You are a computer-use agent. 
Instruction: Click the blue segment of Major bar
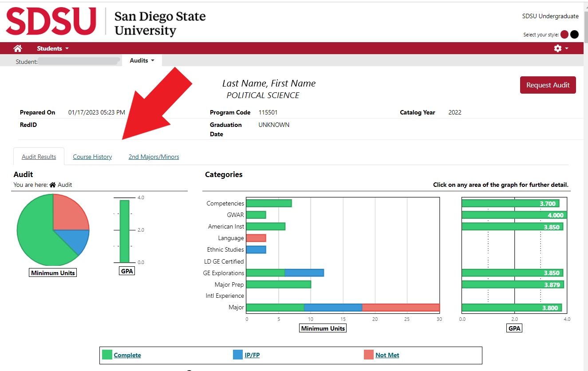[x=333, y=308]
